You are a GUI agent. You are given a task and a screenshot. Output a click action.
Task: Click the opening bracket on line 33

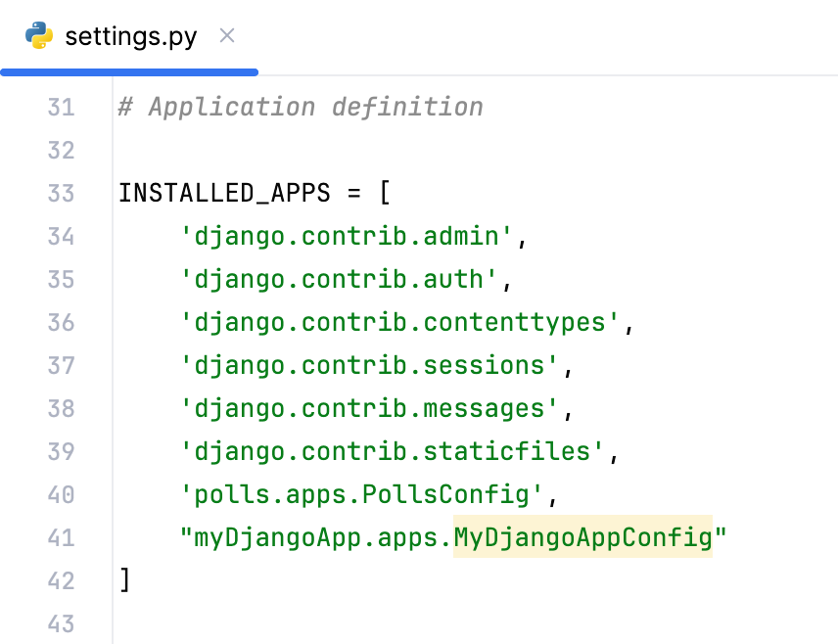384,193
